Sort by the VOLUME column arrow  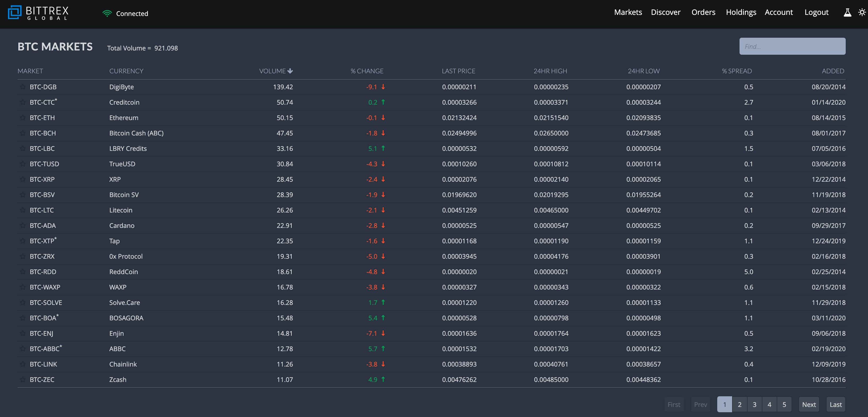[290, 71]
